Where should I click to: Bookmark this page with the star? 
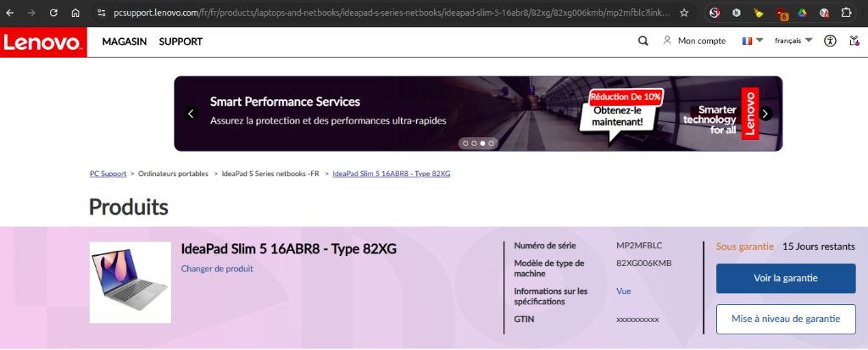[x=684, y=13]
